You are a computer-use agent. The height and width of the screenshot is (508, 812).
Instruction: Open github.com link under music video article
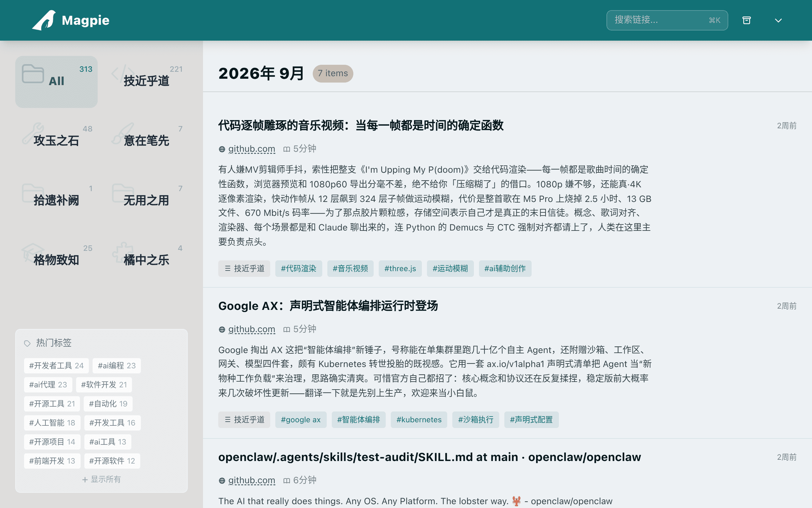point(252,149)
